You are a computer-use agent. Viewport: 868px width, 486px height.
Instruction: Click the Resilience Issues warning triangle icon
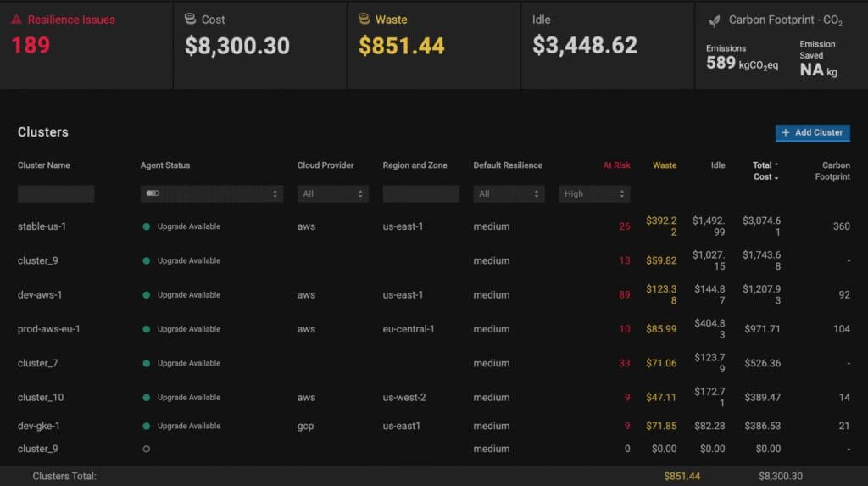point(17,20)
